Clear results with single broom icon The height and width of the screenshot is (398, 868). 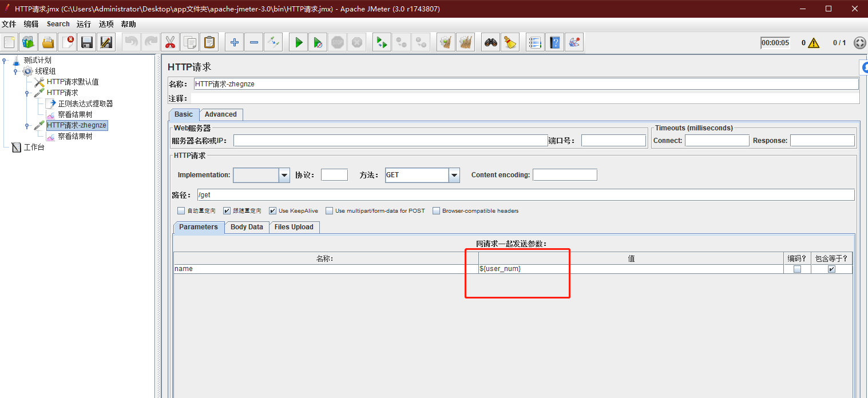pyautogui.click(x=446, y=42)
